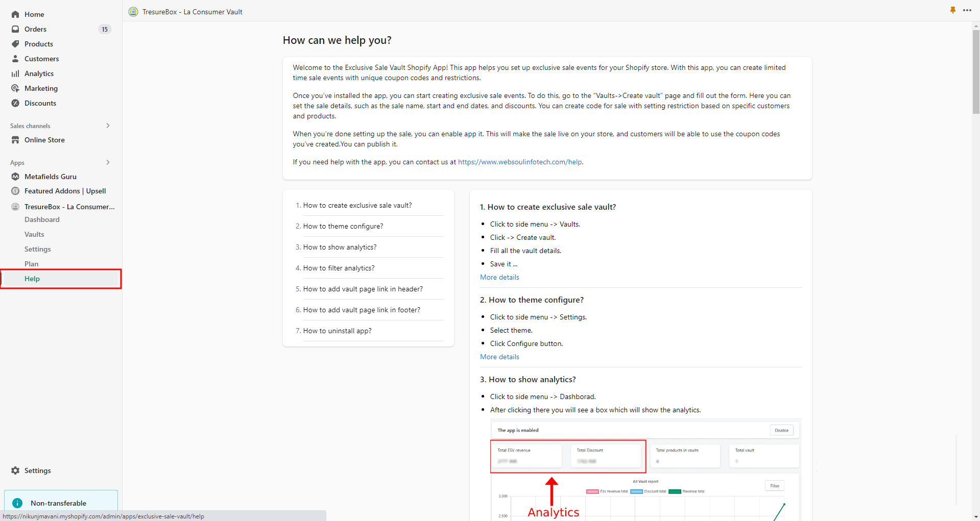Open the Vaults submenu item
This screenshot has width=980, height=521.
[x=34, y=234]
